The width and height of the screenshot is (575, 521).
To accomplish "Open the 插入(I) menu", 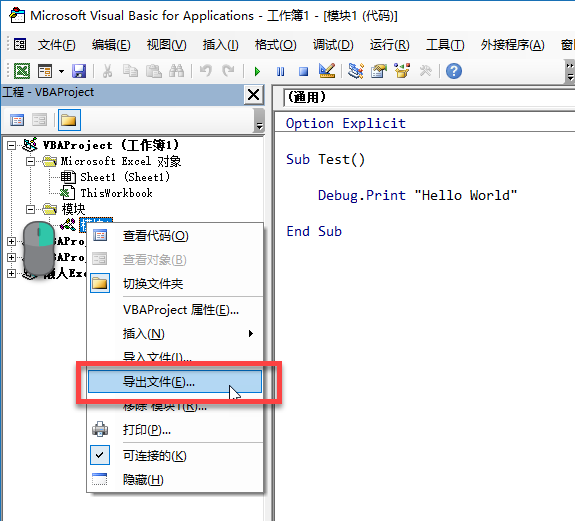I will (220, 45).
